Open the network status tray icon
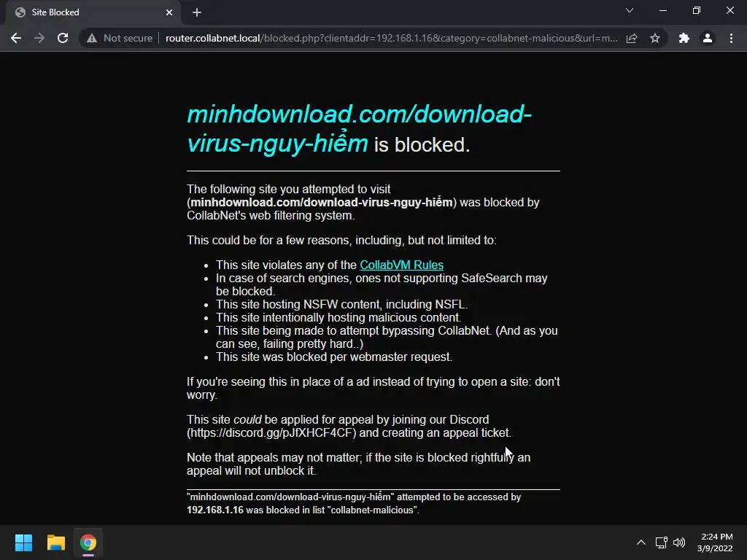747x560 pixels. point(661,542)
